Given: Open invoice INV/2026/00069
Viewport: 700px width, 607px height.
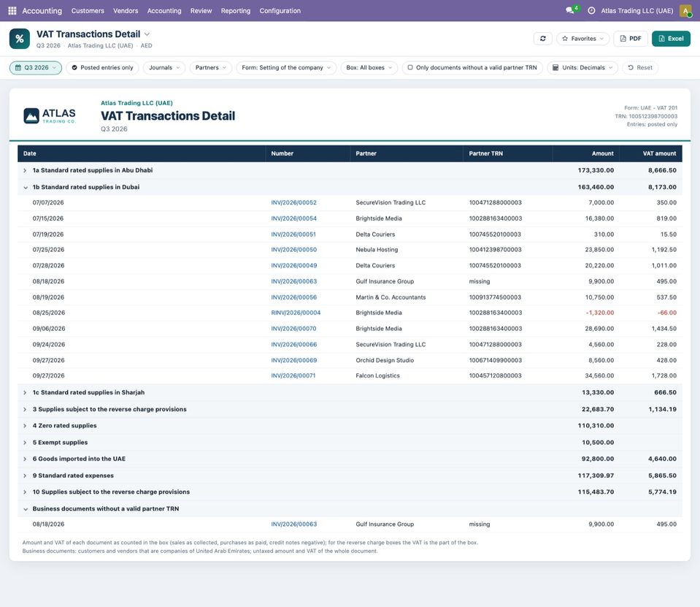Looking at the screenshot, I should 293,360.
